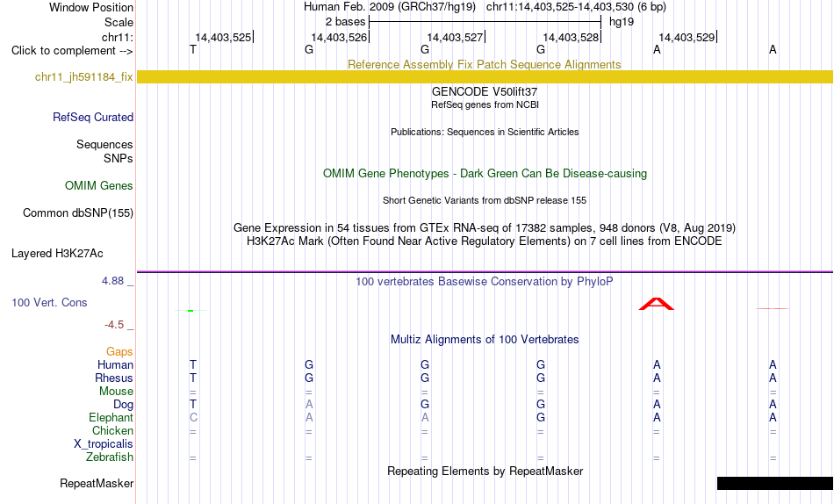This screenshot has height=504, width=834.
Task: Click the T base in the Dog row
Action: pyautogui.click(x=193, y=405)
